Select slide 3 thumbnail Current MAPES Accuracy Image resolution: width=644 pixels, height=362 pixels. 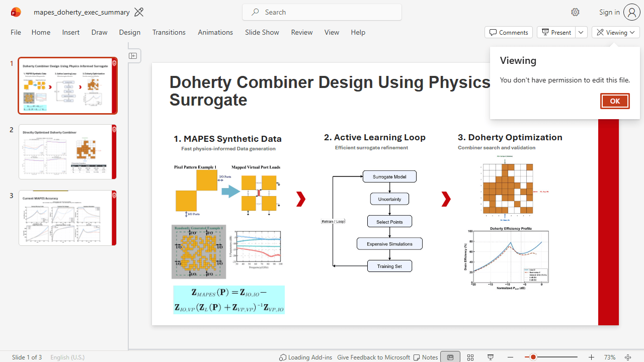pyautogui.click(x=68, y=218)
